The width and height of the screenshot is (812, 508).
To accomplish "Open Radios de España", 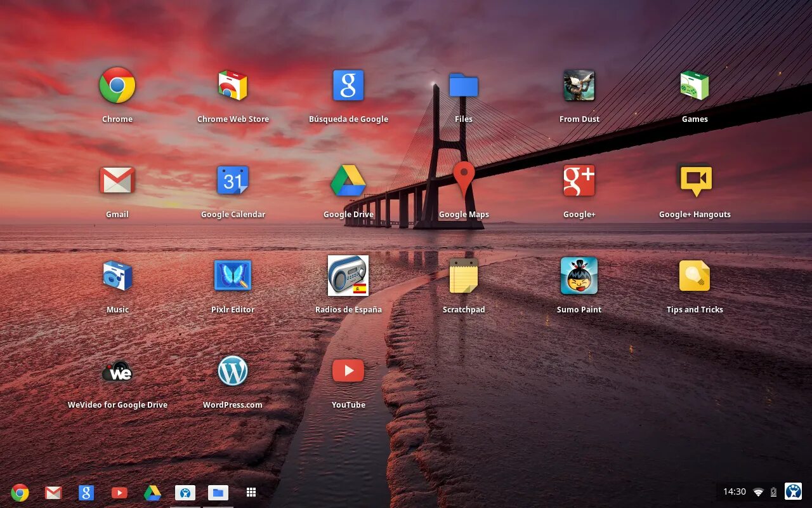I will 348,276.
